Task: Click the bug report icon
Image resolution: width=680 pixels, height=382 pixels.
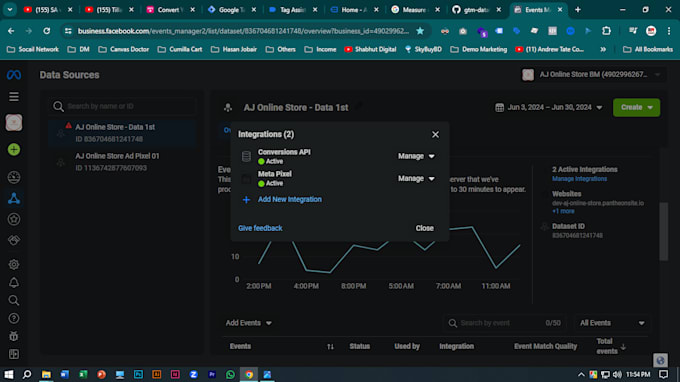Action: coord(14,336)
